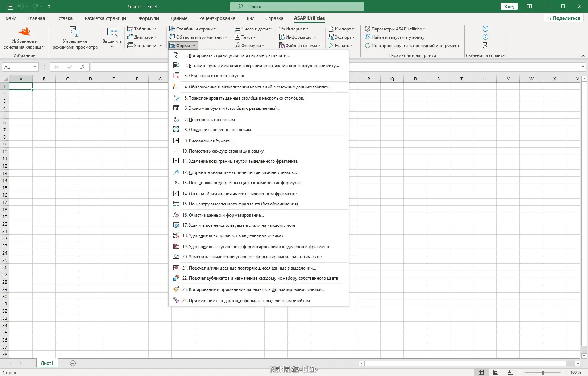This screenshot has height=376, width=588.
Task: Click the vertical scrollbar down arrow
Action: point(584,356)
